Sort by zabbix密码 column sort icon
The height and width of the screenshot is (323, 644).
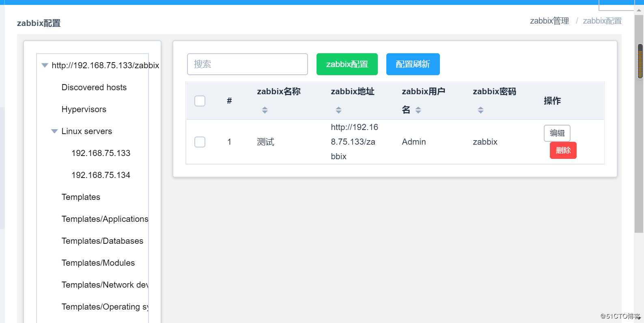480,110
